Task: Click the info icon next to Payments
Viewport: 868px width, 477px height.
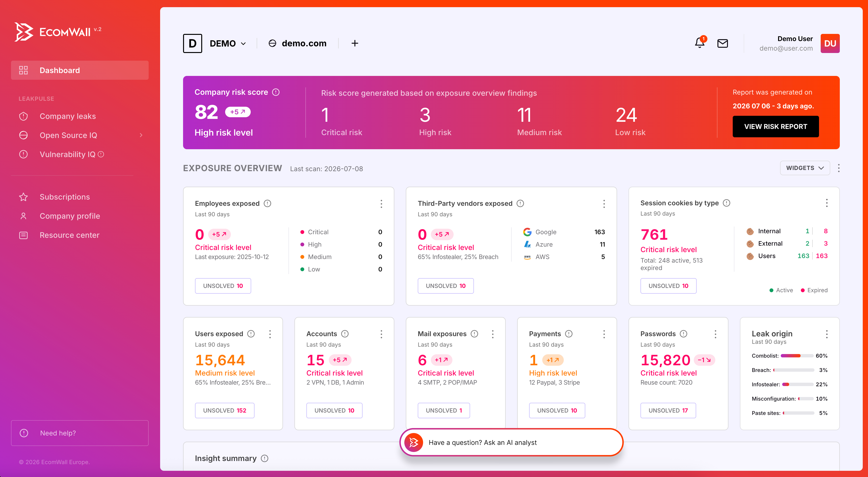Action: 569,334
